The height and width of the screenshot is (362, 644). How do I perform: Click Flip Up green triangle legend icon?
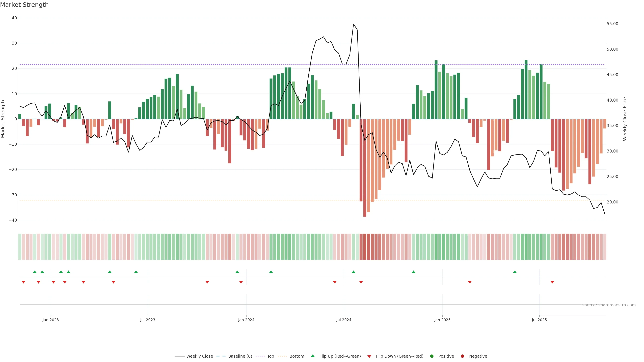pos(312,356)
